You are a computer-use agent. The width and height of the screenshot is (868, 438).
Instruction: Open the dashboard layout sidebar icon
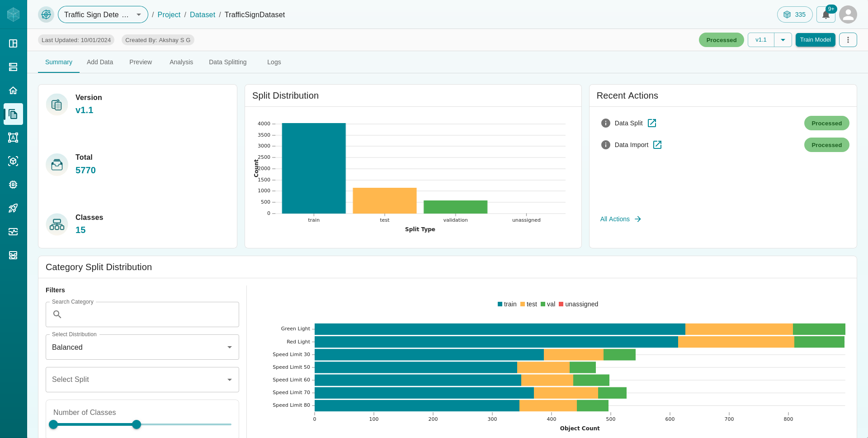click(x=13, y=43)
